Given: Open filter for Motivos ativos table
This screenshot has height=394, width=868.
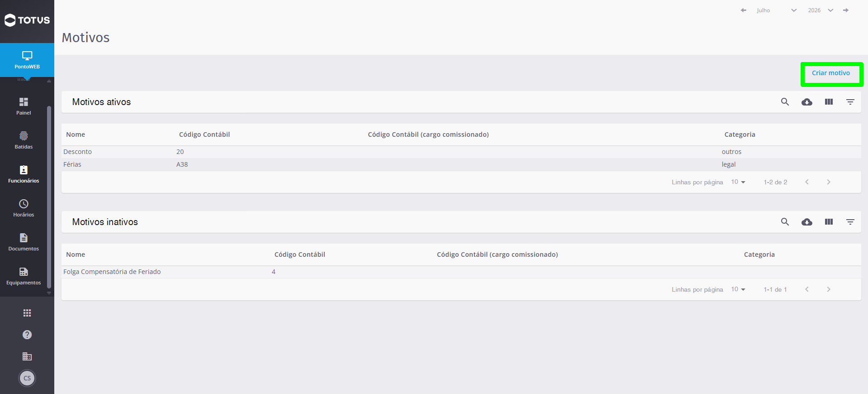Looking at the screenshot, I should tap(850, 102).
